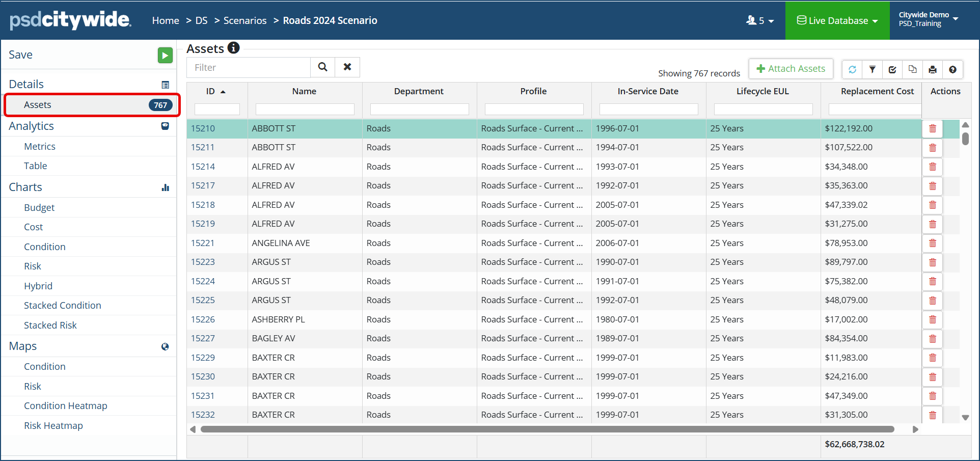Click the Name column filter field
The height and width of the screenshot is (461, 980).
(305, 109)
